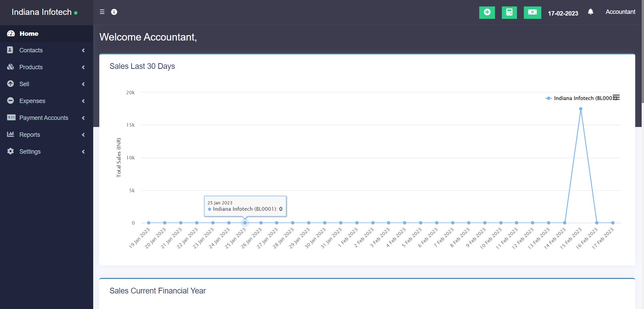Viewport: 644px width, 309px height.
Task: Expand the Products menu chevron
Action: 83,67
